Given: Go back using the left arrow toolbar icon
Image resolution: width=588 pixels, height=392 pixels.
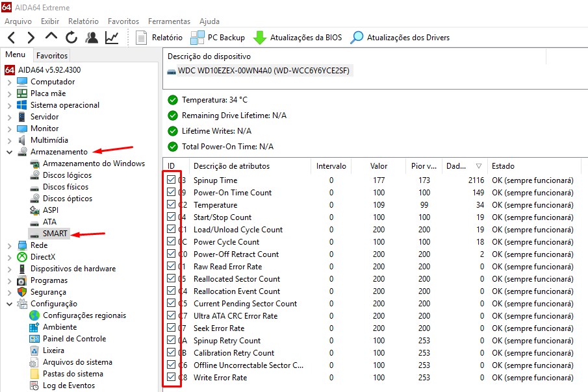Looking at the screenshot, I should click(x=11, y=38).
